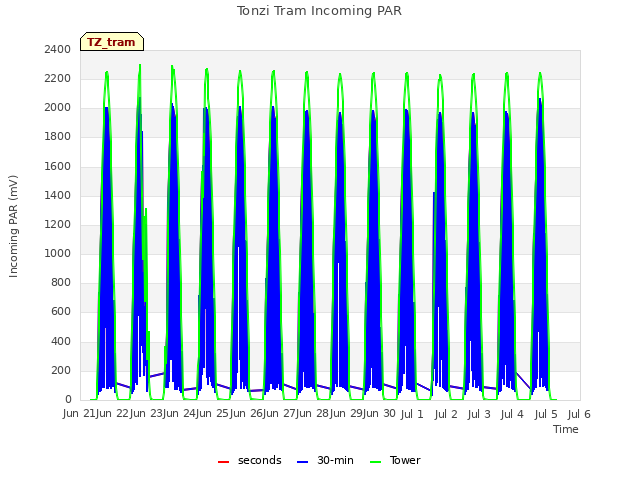Click the 'Jul 1' x-axis date label
This screenshot has height=480, width=640.
[x=412, y=414]
